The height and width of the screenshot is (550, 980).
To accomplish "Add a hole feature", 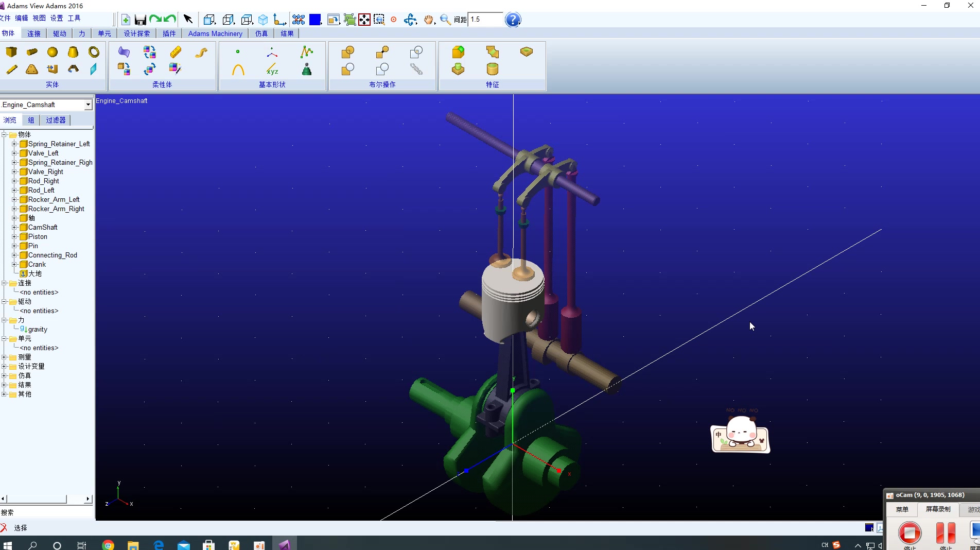I will click(527, 52).
